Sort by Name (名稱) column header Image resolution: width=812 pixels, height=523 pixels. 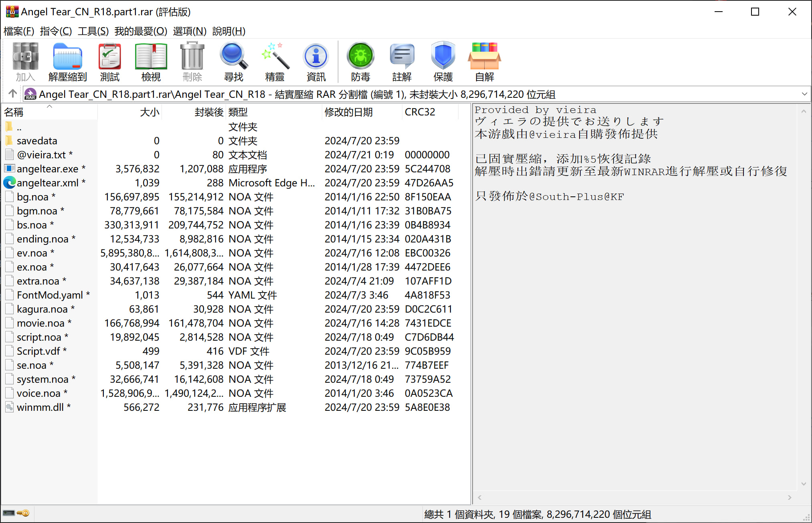click(14, 112)
